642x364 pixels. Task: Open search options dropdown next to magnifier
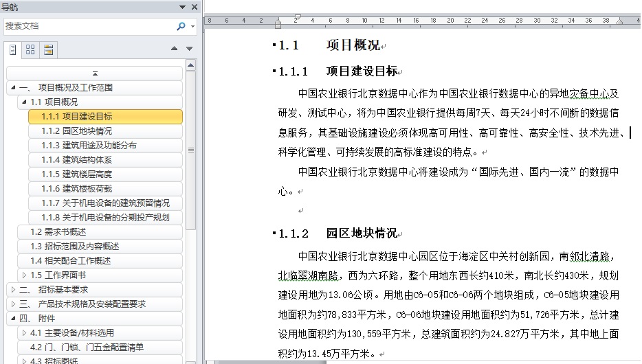coord(192,27)
